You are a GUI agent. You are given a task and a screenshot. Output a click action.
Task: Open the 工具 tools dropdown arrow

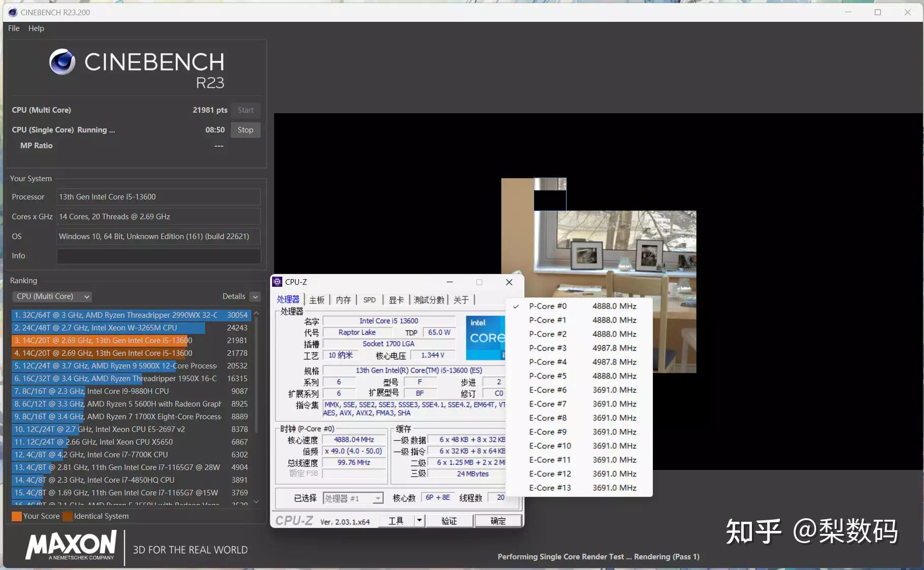(x=418, y=521)
